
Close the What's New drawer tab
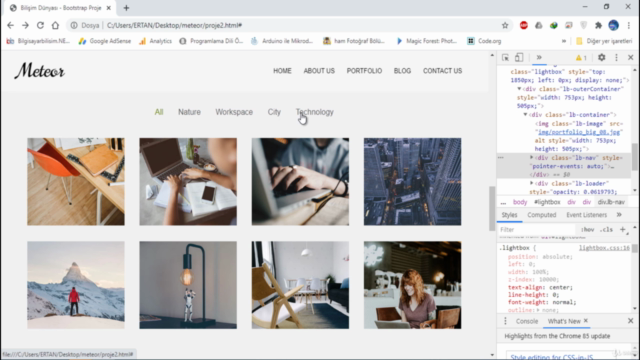click(x=586, y=321)
